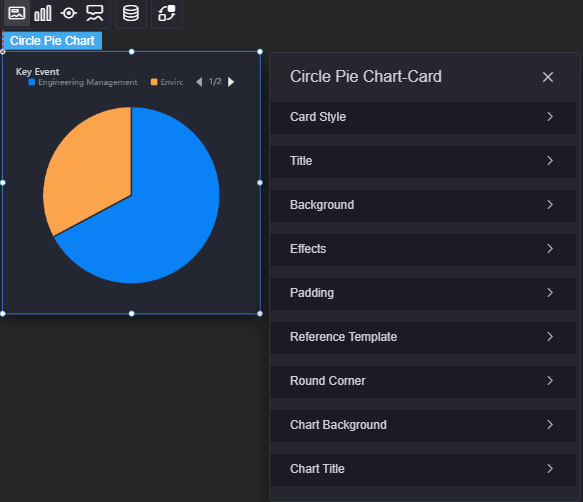The height and width of the screenshot is (502, 583).
Task: Expand the Title section
Action: pyautogui.click(x=423, y=161)
